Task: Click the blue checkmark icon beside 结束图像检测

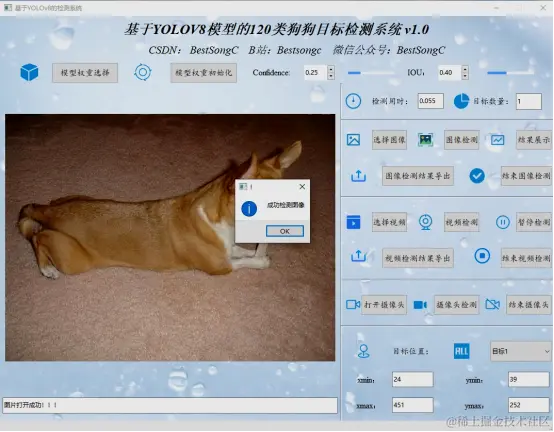Action: (x=477, y=176)
